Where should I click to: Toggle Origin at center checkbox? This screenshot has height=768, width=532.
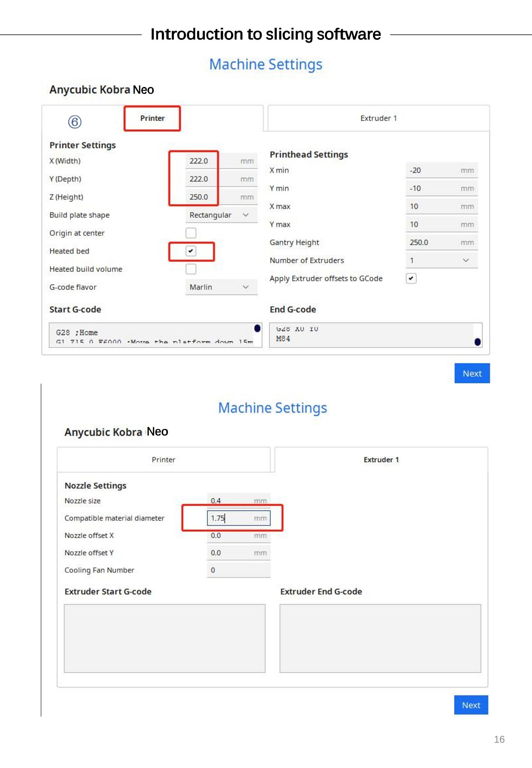pyautogui.click(x=191, y=233)
